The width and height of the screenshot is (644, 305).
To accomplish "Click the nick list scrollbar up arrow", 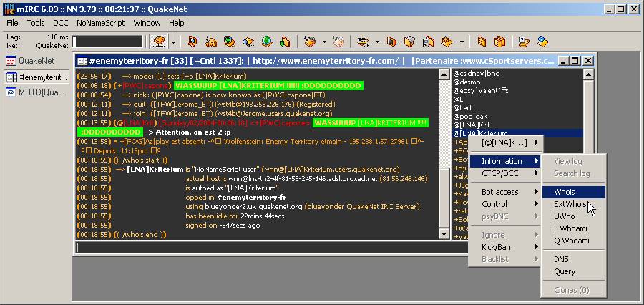I will pos(589,74).
